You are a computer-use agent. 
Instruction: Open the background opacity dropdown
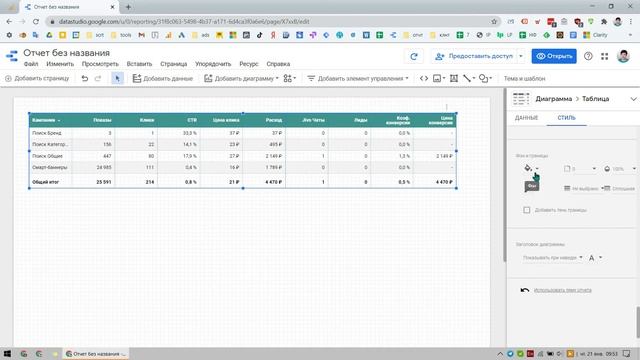click(620, 169)
